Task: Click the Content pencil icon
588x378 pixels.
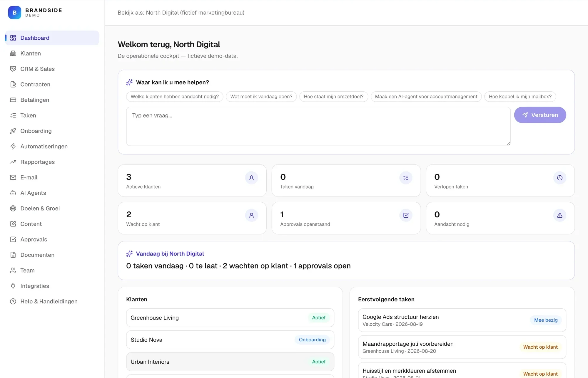Action: point(13,224)
